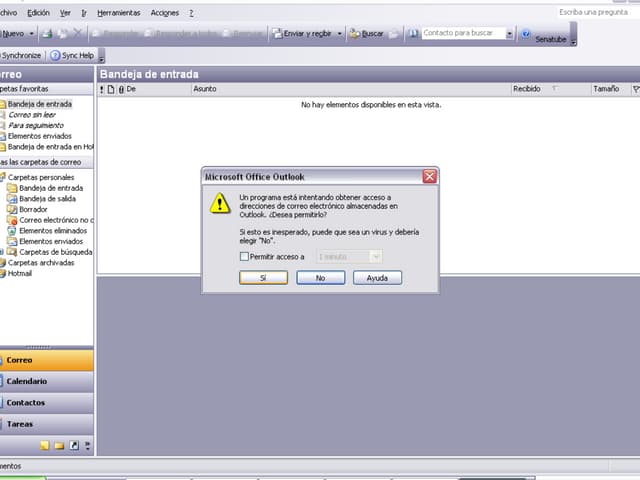The height and width of the screenshot is (480, 640).
Task: Click the Synchronize toolbar button
Action: click(20, 56)
